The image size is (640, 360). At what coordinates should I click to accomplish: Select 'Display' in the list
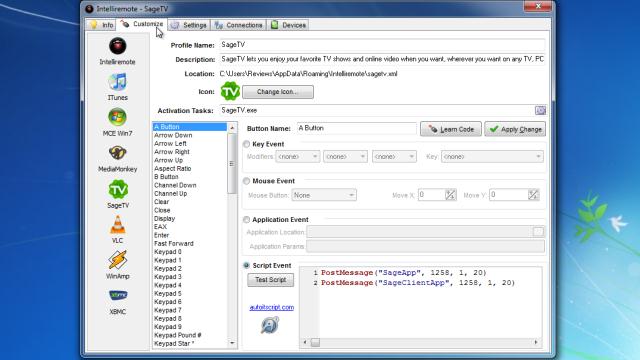click(x=190, y=218)
